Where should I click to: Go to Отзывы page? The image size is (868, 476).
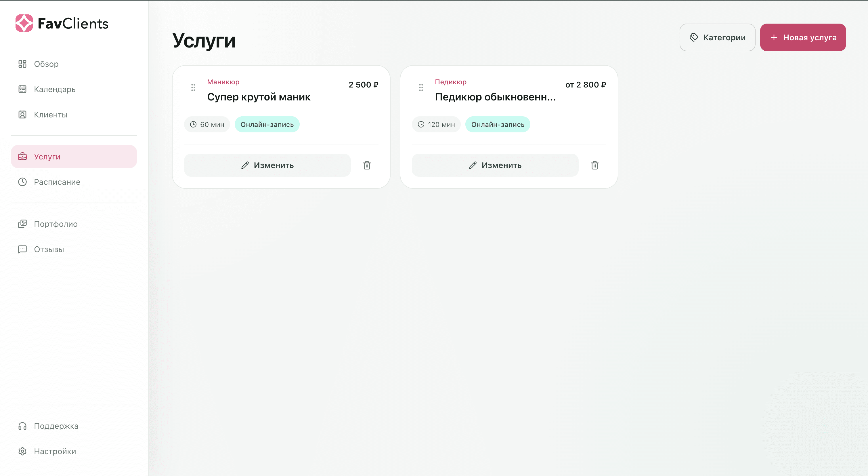[74, 250]
